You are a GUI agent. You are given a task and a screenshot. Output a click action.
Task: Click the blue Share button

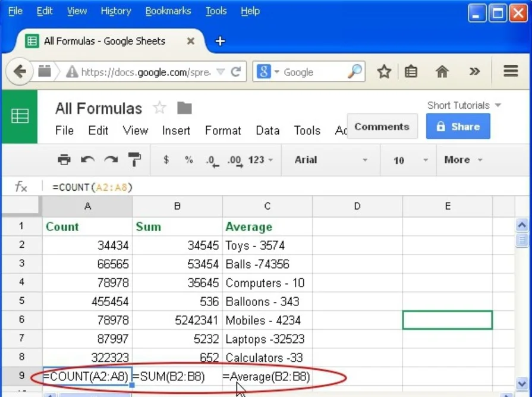click(x=458, y=126)
